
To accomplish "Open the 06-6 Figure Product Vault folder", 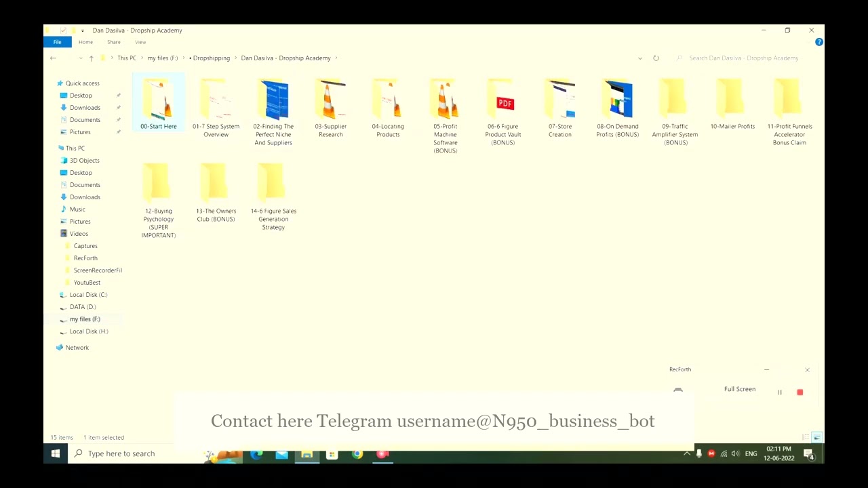I will tap(502, 111).
